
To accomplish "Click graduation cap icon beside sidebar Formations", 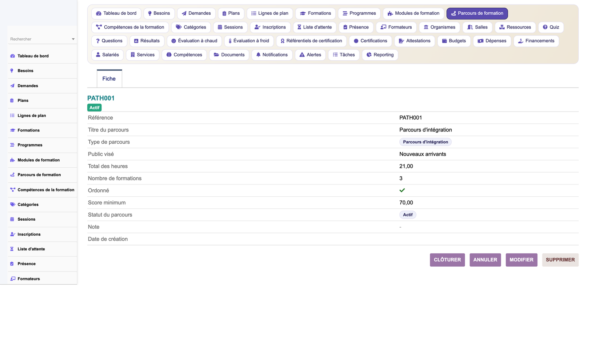I will (x=12, y=130).
